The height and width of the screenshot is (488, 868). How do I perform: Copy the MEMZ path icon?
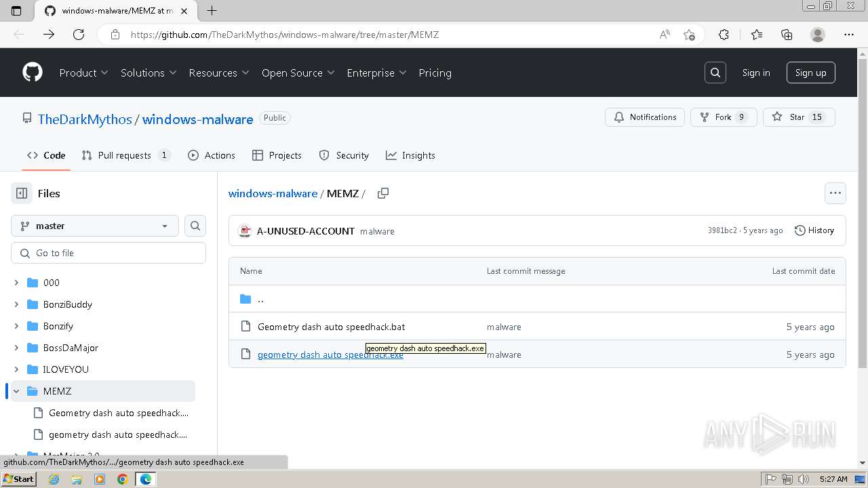pyautogui.click(x=382, y=193)
